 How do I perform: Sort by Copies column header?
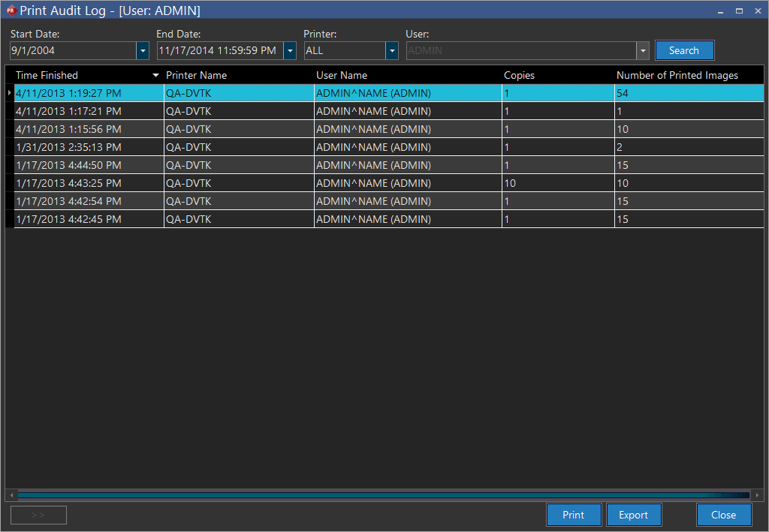click(x=519, y=75)
